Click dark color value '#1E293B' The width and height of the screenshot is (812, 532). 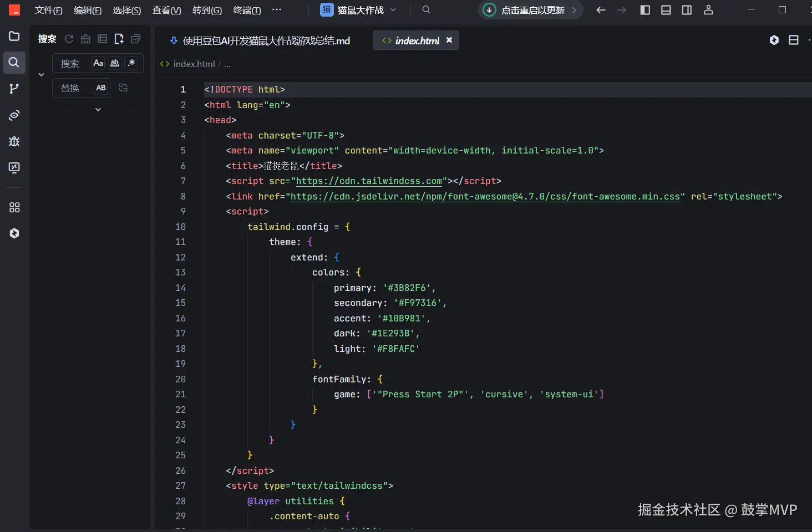[x=390, y=334]
